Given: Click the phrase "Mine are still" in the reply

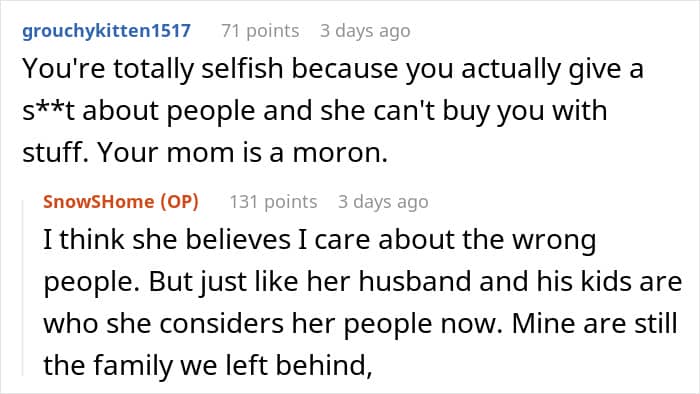Looking at the screenshot, I should coord(594,323).
